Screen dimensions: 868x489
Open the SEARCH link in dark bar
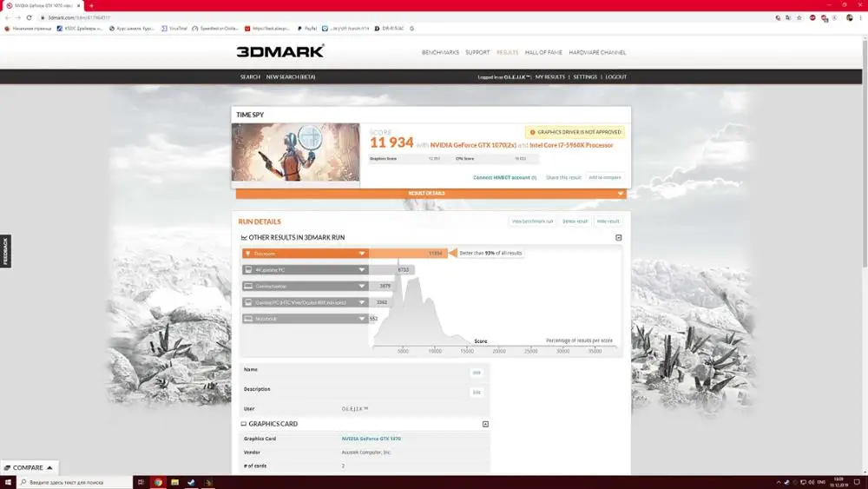(250, 77)
